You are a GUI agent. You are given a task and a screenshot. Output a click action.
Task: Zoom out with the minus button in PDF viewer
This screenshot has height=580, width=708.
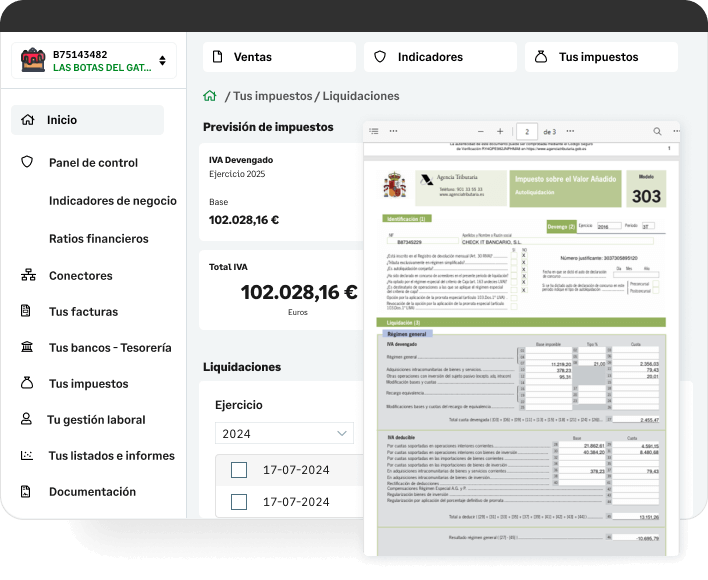(x=480, y=131)
